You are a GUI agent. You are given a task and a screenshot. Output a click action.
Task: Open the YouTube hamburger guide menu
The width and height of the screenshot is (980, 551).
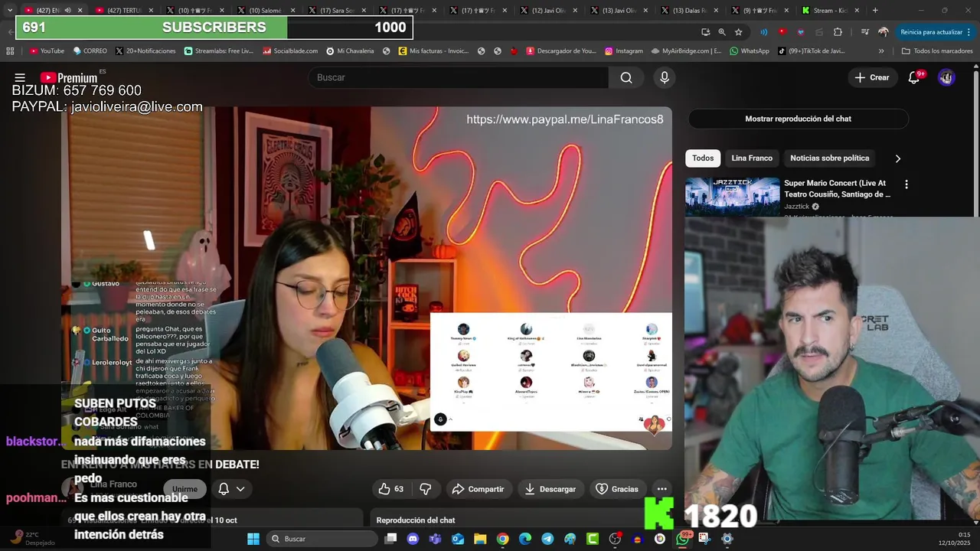click(20, 77)
